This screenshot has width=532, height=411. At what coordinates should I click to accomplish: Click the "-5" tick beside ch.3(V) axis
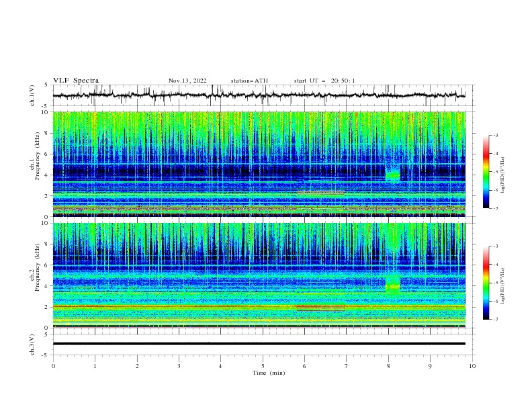tap(46, 355)
